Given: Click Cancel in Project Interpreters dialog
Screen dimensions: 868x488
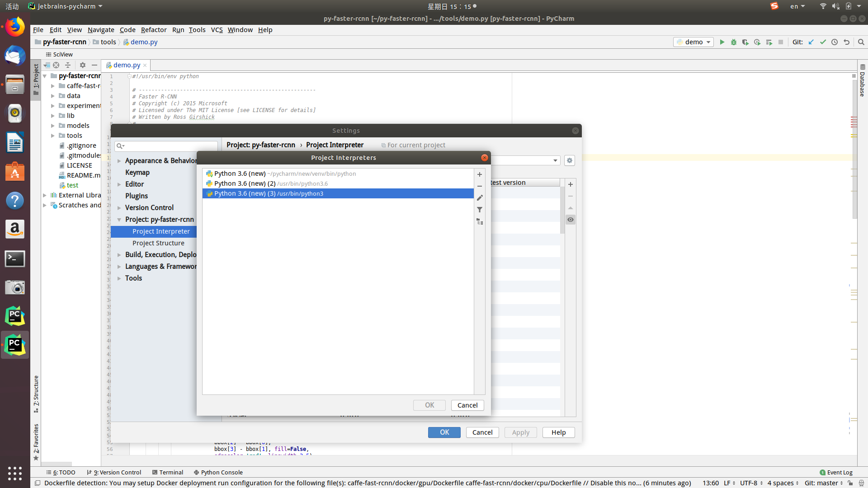Looking at the screenshot, I should 467,405.
